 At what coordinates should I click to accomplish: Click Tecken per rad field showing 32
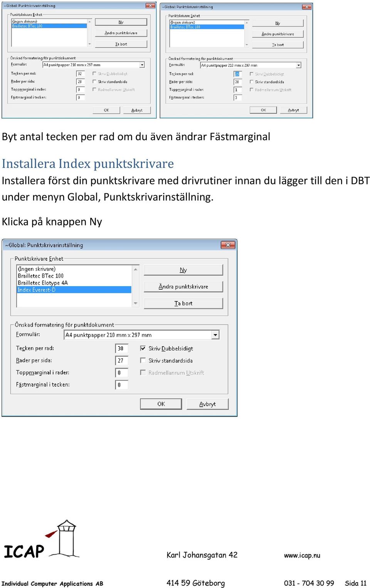(81, 74)
